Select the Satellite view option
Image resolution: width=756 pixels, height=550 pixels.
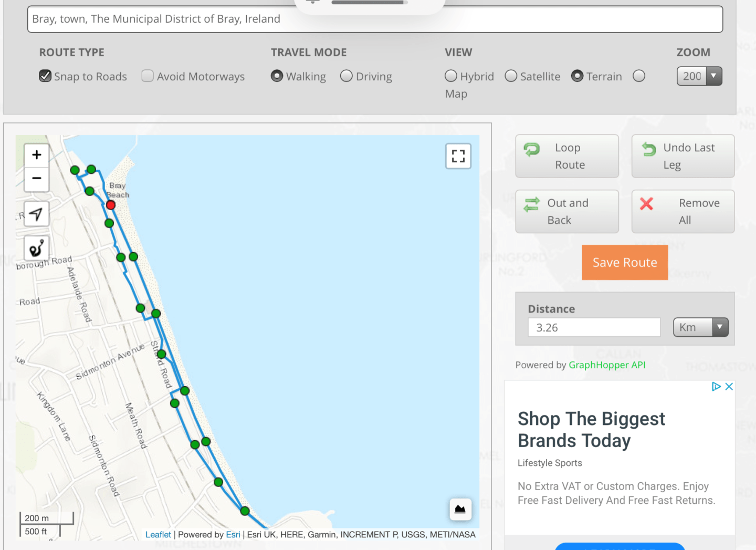(x=511, y=76)
